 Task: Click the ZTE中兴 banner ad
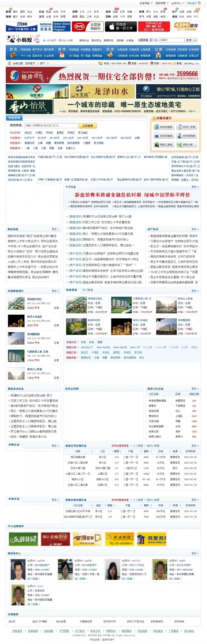(x=21, y=27)
